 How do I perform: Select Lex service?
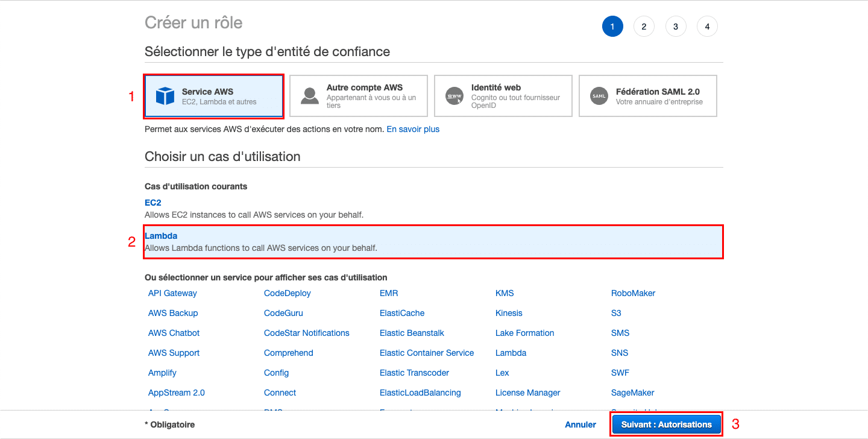click(502, 373)
